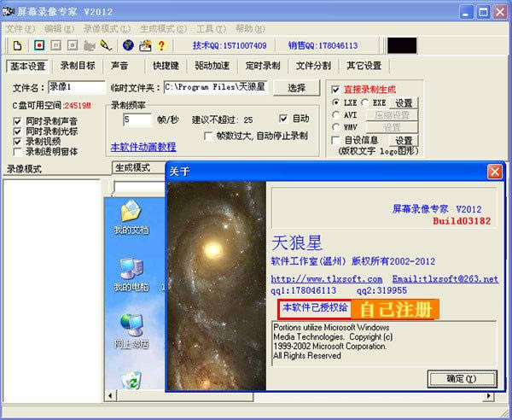Toggle 直接录制生成 checkbox
Screen dimensions: 512x420
[x=335, y=90]
